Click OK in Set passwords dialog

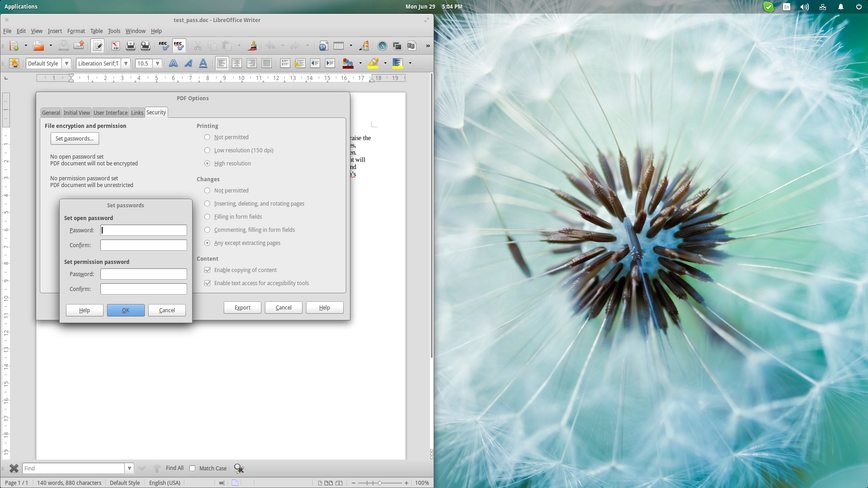tap(126, 310)
